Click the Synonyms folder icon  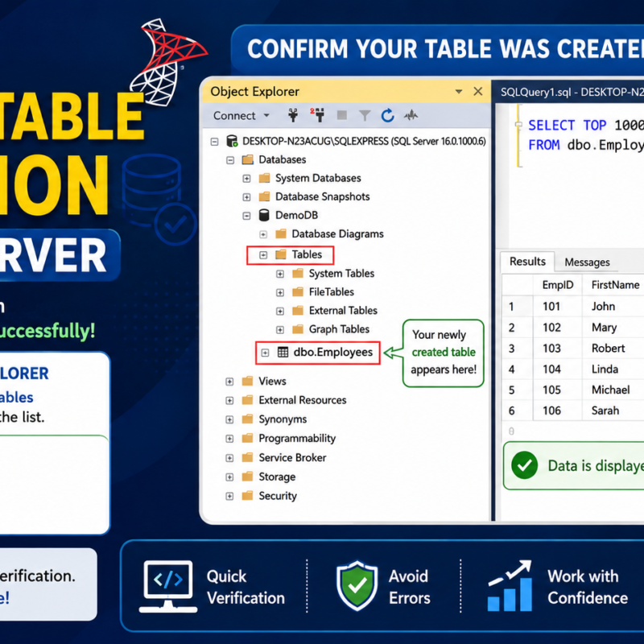click(x=247, y=419)
